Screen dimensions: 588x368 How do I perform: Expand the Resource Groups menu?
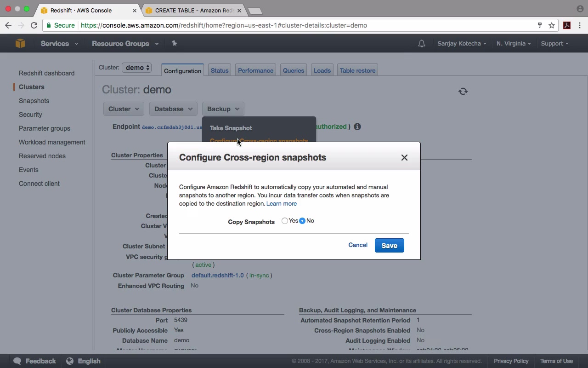[x=125, y=44]
